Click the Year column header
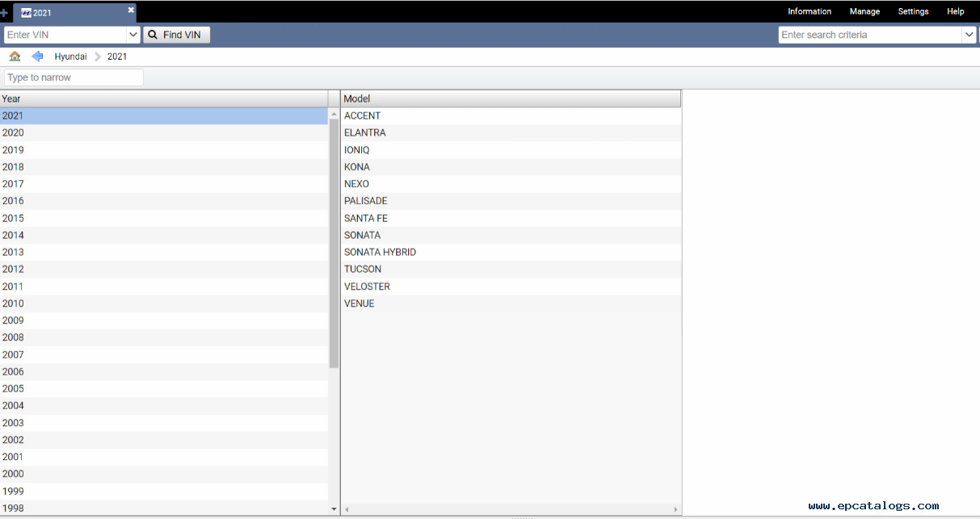Screen dimensions: 980x519 pyautogui.click(x=164, y=98)
